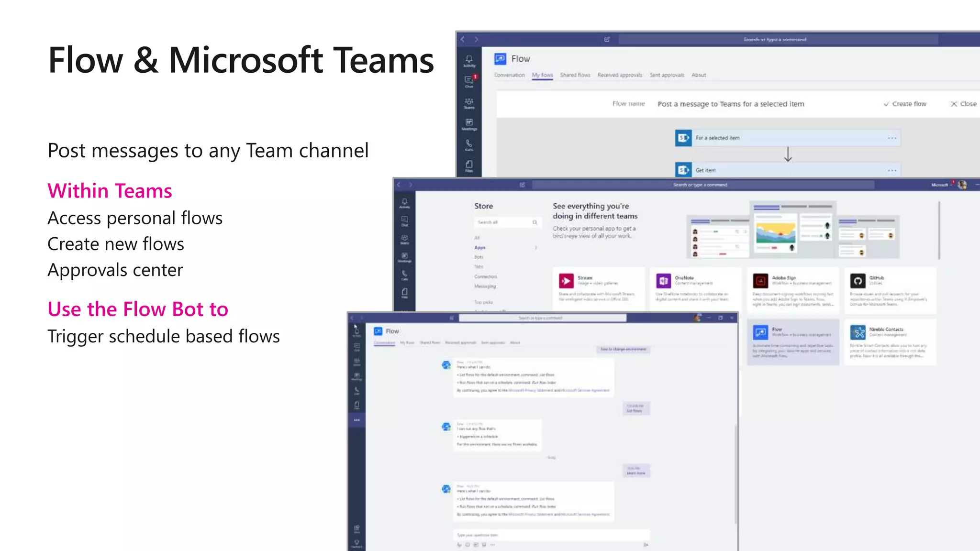This screenshot has width=980, height=551.
Task: Open Calls in the top window sidebar
Action: coord(469,145)
